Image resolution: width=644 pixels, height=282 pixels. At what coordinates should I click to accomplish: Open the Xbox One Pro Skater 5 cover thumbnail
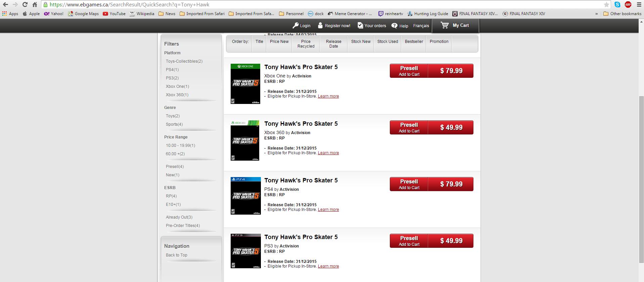pos(245,84)
